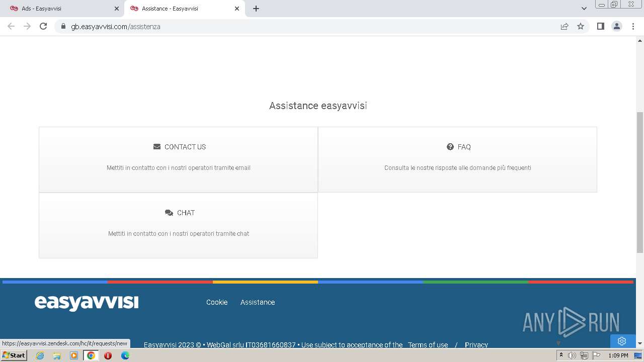Open the CHAT card

[178, 225]
